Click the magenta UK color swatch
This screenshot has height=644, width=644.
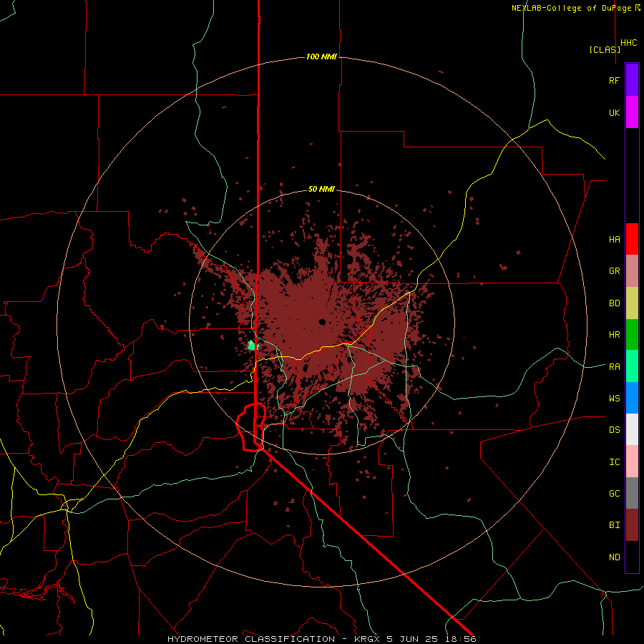click(632, 112)
